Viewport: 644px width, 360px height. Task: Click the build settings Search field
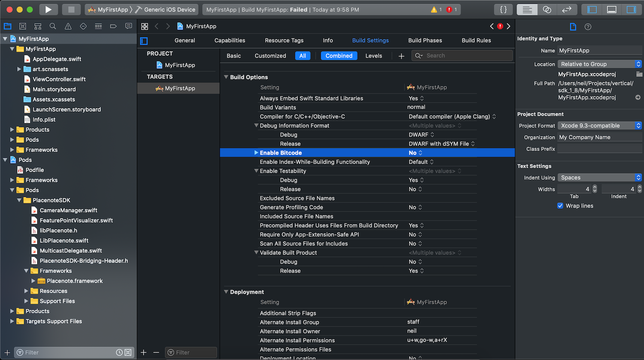click(x=466, y=56)
